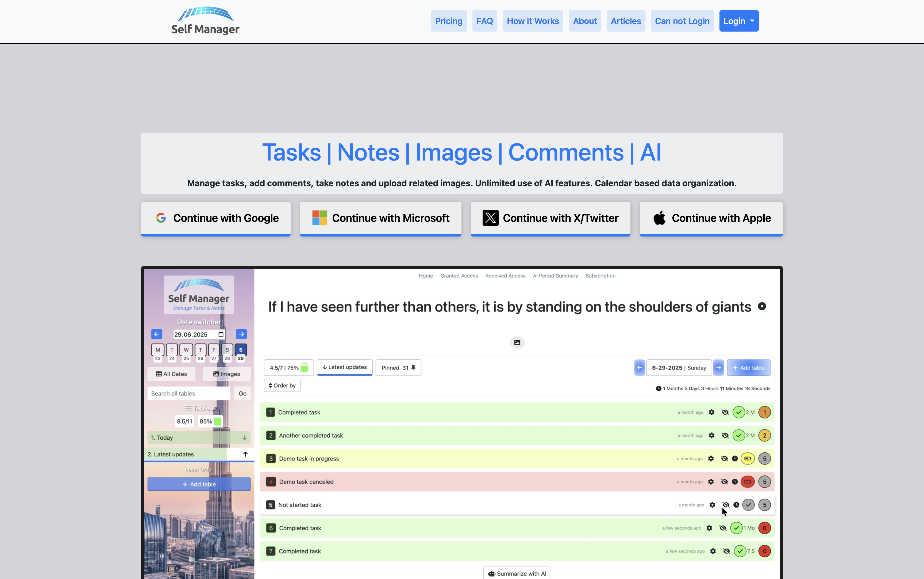Open the Login dropdown menu
Viewport: 924px width, 579px height.
pyautogui.click(x=738, y=21)
